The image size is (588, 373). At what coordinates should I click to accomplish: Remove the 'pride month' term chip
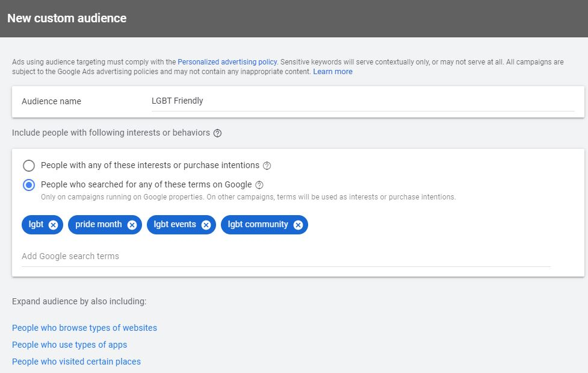point(132,225)
